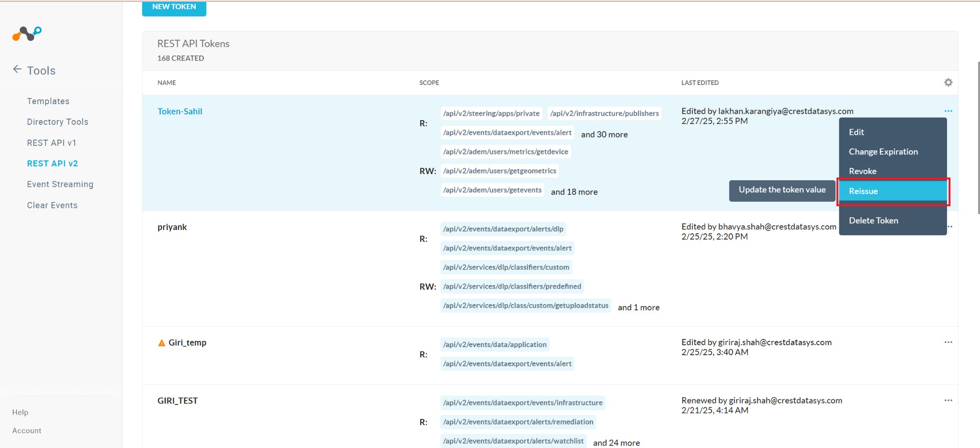
Task: Click the page vertical scrollbar
Action: [x=978, y=138]
